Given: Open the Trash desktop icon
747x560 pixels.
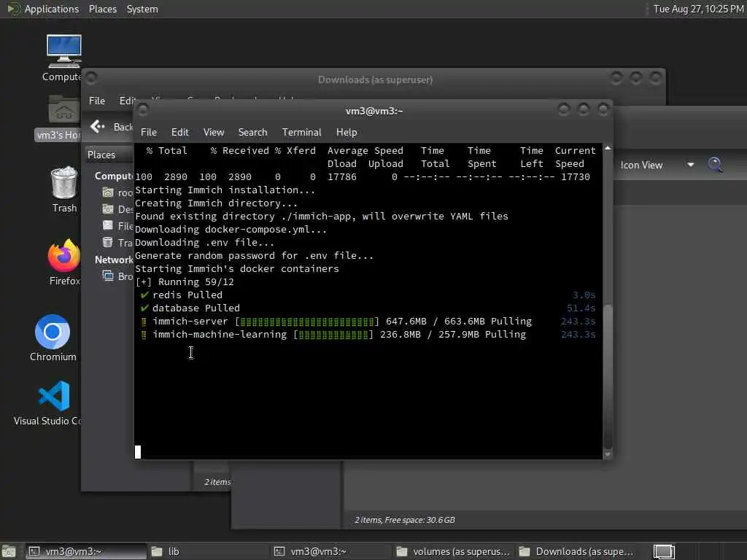Looking at the screenshot, I should (x=64, y=189).
